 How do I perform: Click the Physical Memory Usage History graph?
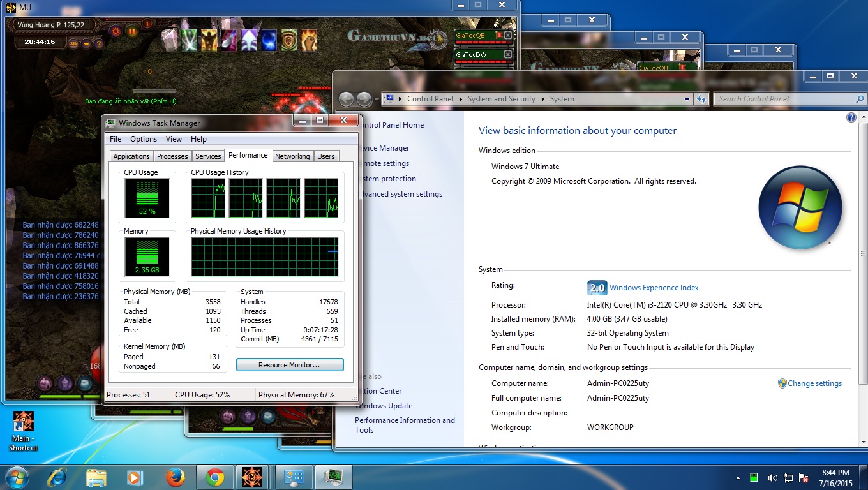tap(264, 257)
